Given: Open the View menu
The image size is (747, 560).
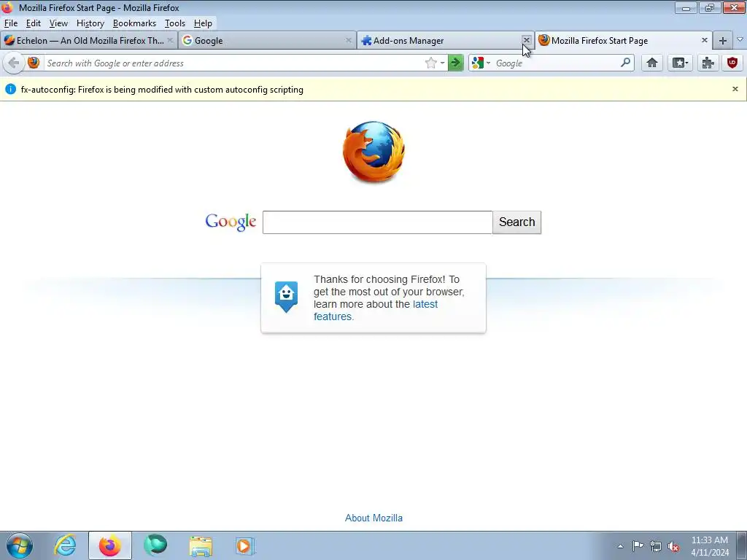Looking at the screenshot, I should pos(58,23).
